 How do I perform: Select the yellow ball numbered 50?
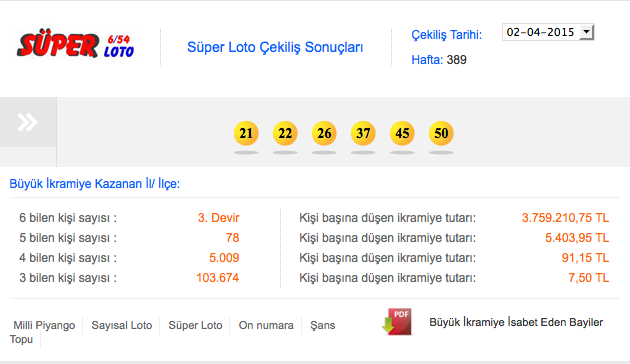(x=441, y=133)
